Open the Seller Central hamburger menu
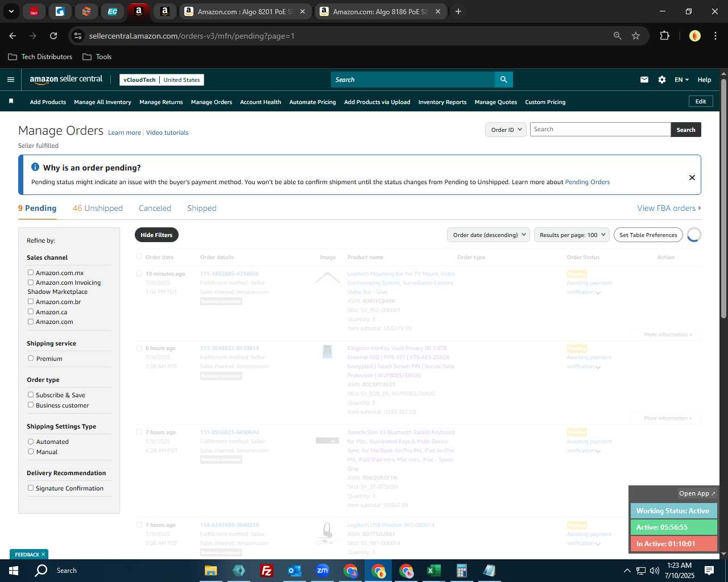 point(10,80)
